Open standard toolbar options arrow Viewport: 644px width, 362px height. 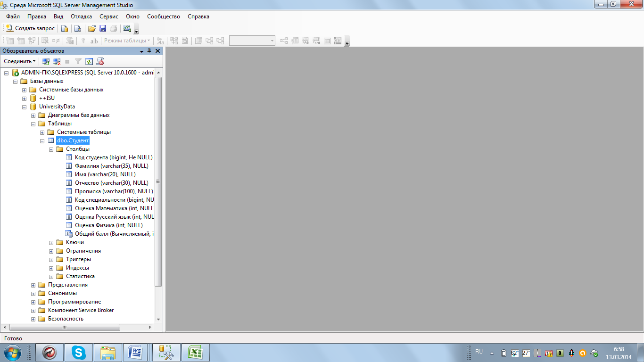[137, 29]
